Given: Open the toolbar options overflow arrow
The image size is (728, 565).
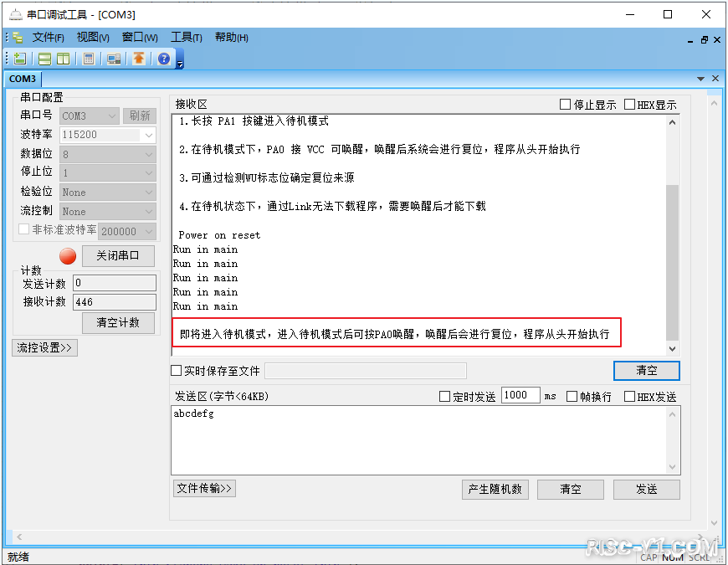Looking at the screenshot, I should pyautogui.click(x=180, y=64).
